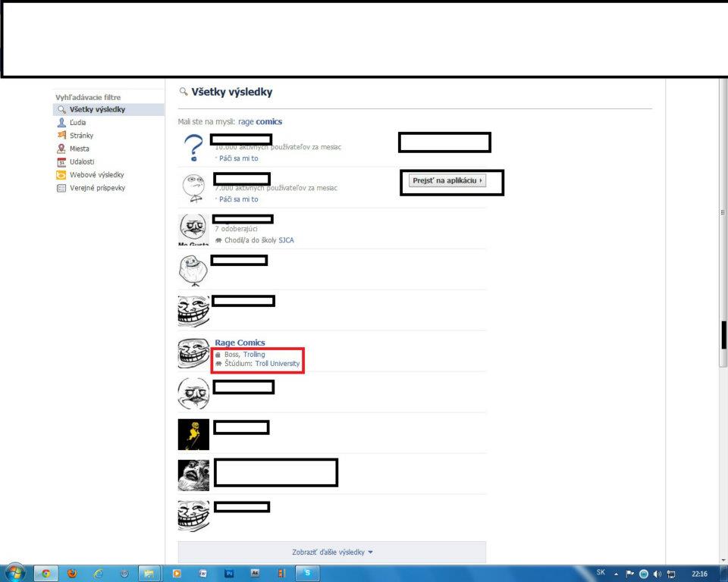
Task: Open the network tray icon
Action: (671, 574)
